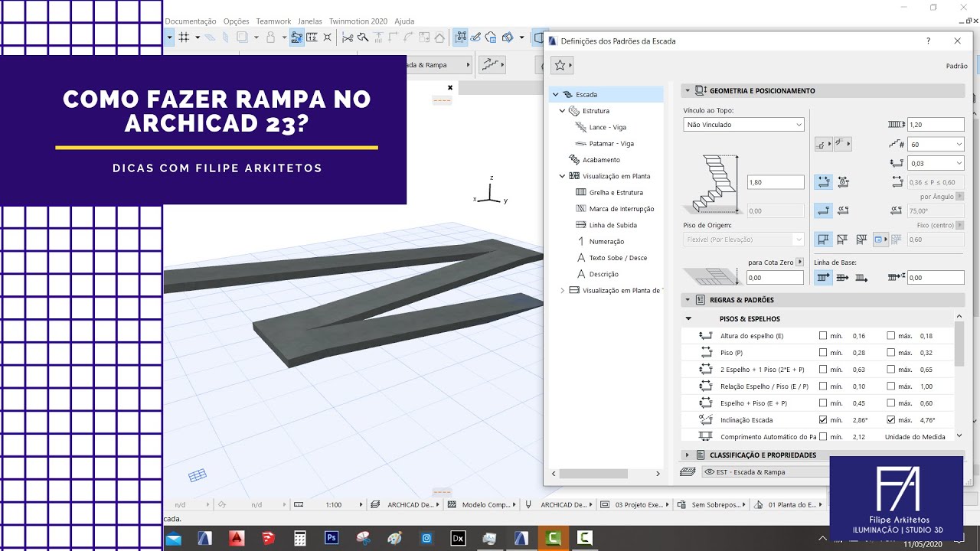
Task: Collapse Geometria e Posicionamento section
Action: (x=687, y=90)
